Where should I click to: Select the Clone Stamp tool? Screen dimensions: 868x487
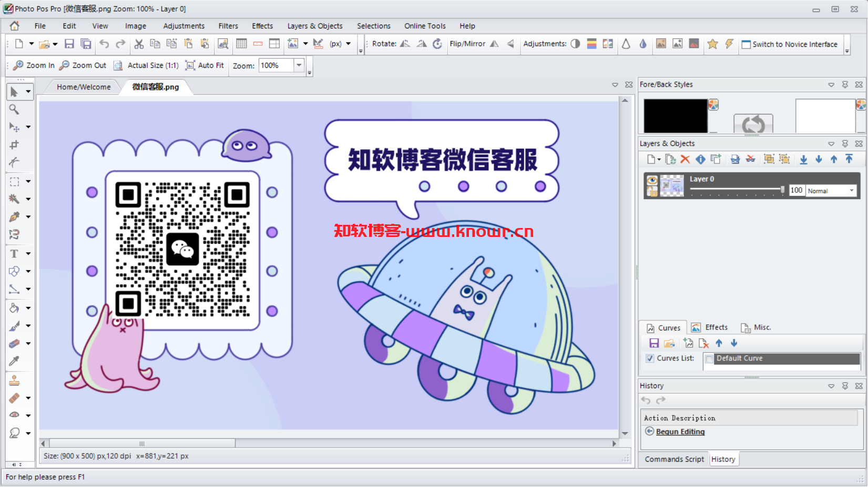(x=14, y=380)
